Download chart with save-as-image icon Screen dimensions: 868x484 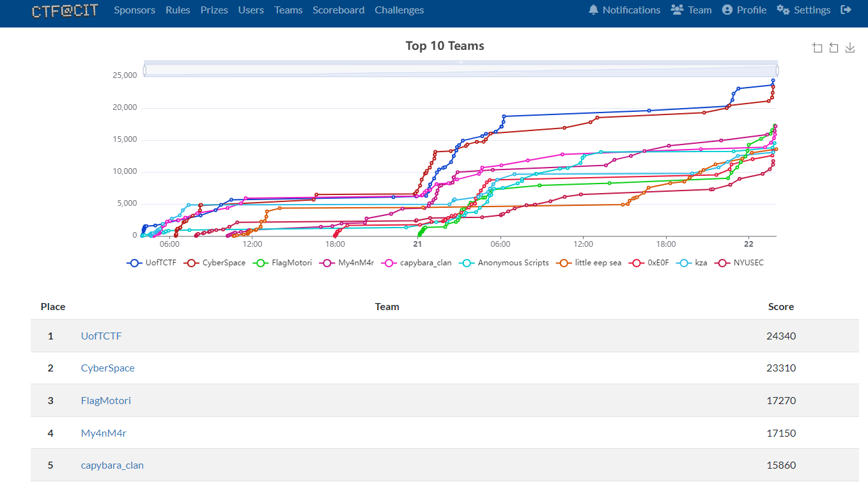pyautogui.click(x=850, y=47)
